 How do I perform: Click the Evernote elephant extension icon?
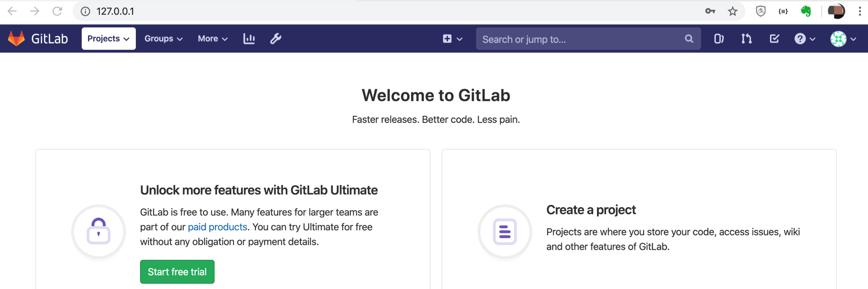click(x=806, y=11)
